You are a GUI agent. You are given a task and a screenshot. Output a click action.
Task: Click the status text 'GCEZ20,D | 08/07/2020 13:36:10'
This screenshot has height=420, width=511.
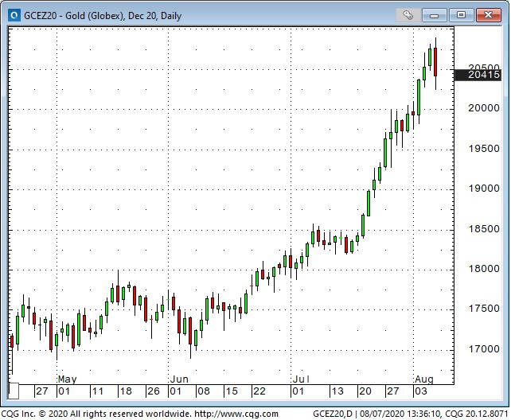(x=376, y=414)
